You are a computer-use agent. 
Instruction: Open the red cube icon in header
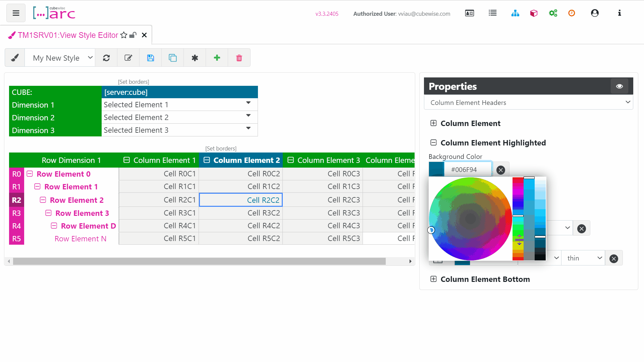pyautogui.click(x=534, y=13)
